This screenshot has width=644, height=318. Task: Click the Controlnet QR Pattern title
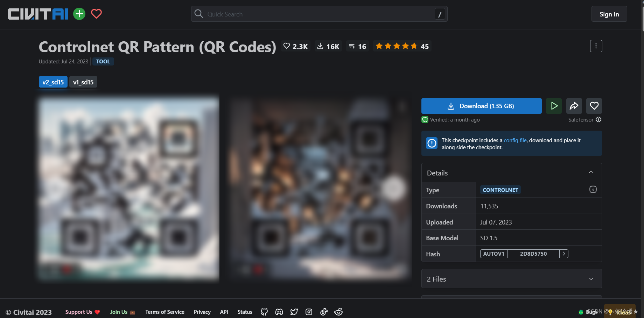[x=157, y=47]
